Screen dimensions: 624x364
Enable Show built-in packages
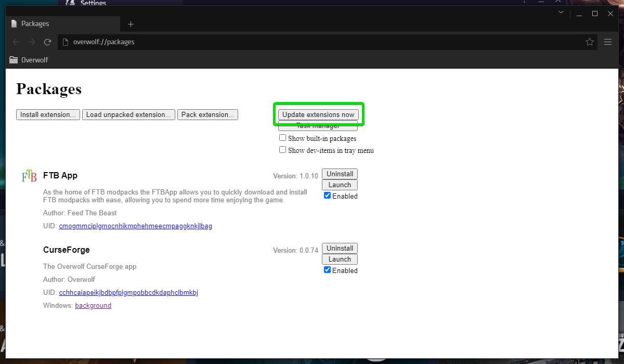coord(283,137)
